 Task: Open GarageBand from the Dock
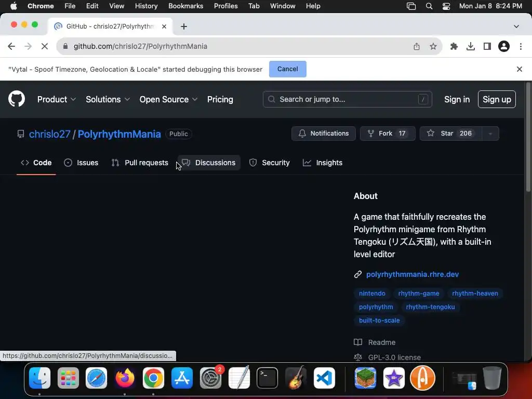[x=296, y=378]
